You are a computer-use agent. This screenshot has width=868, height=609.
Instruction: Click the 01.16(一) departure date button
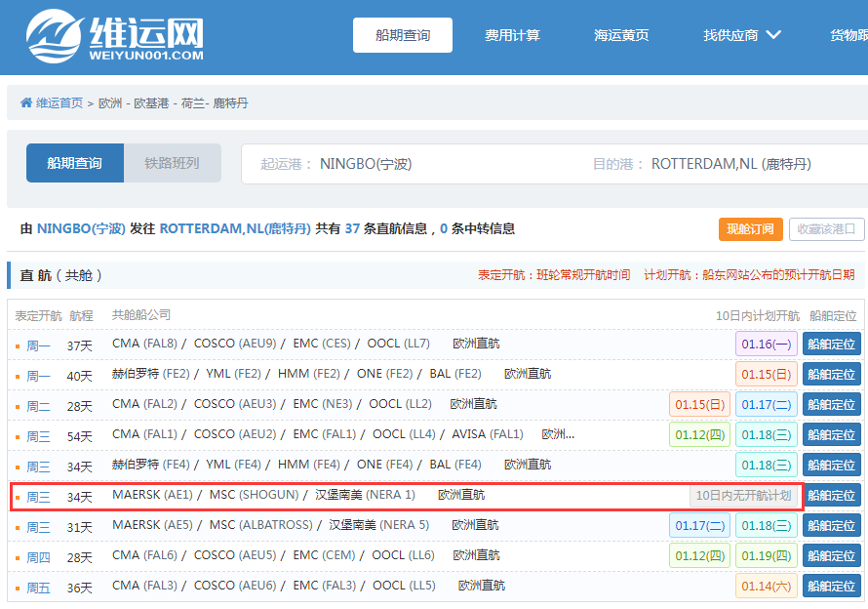765,344
